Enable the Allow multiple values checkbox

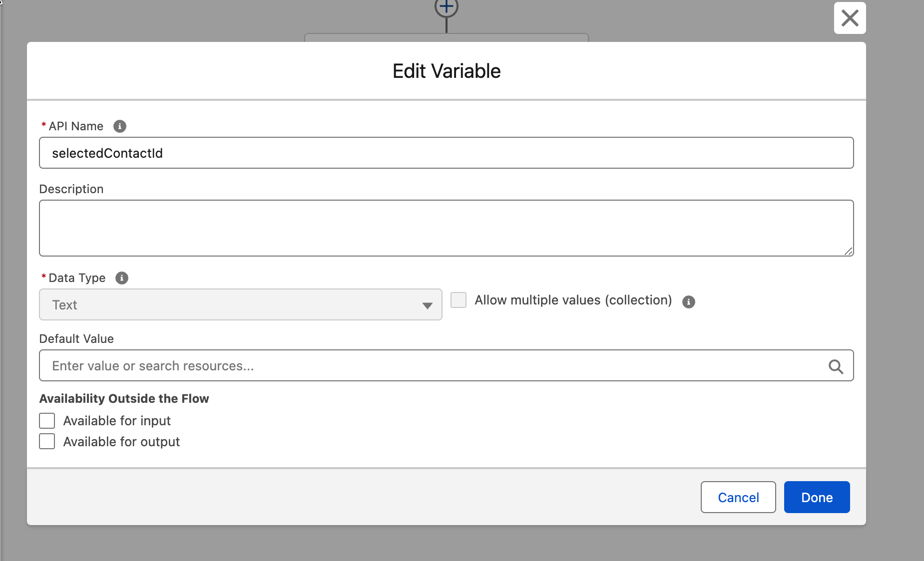(x=459, y=300)
